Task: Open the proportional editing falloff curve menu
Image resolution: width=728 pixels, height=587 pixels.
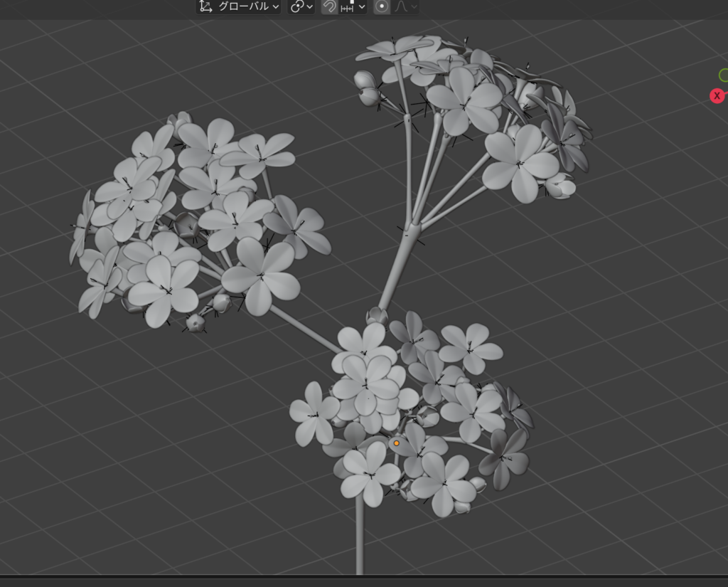Action: click(405, 6)
